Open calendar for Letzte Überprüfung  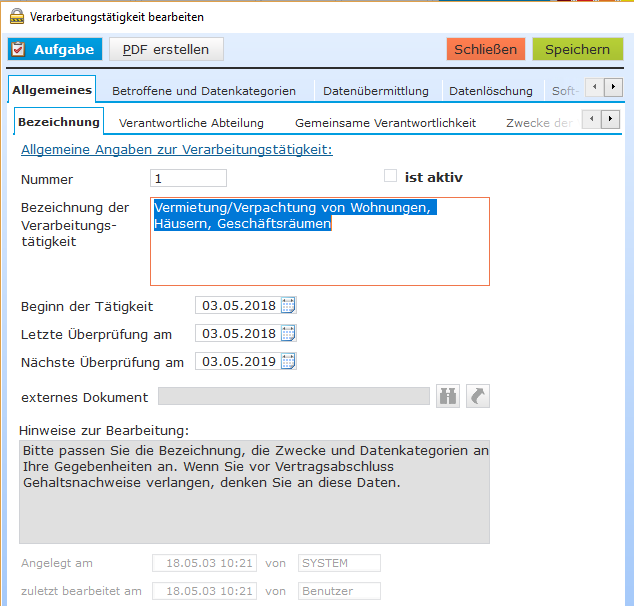[288, 333]
